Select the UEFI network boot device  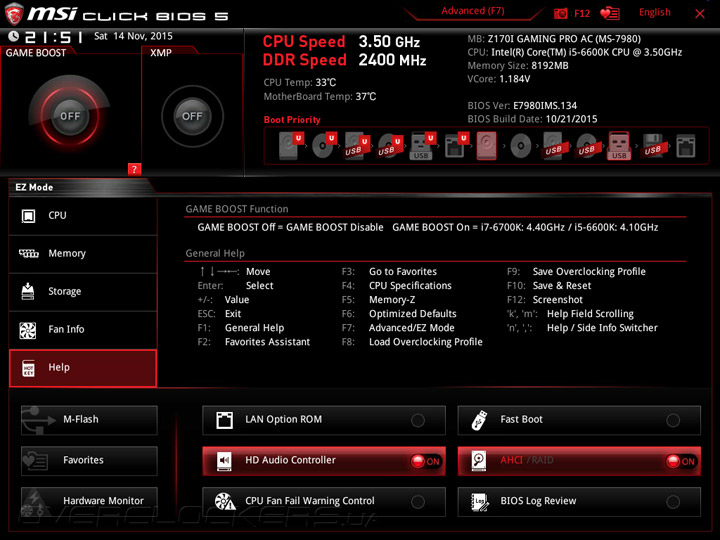[x=456, y=146]
